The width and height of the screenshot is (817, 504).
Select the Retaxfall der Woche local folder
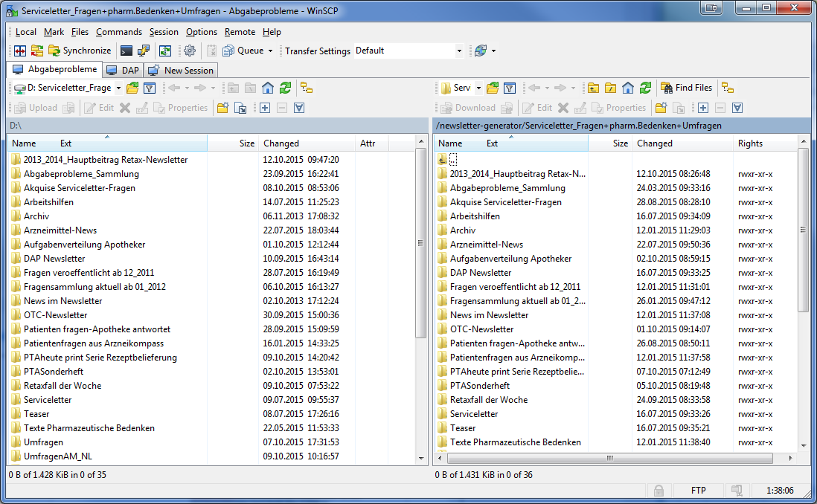pyautogui.click(x=63, y=386)
